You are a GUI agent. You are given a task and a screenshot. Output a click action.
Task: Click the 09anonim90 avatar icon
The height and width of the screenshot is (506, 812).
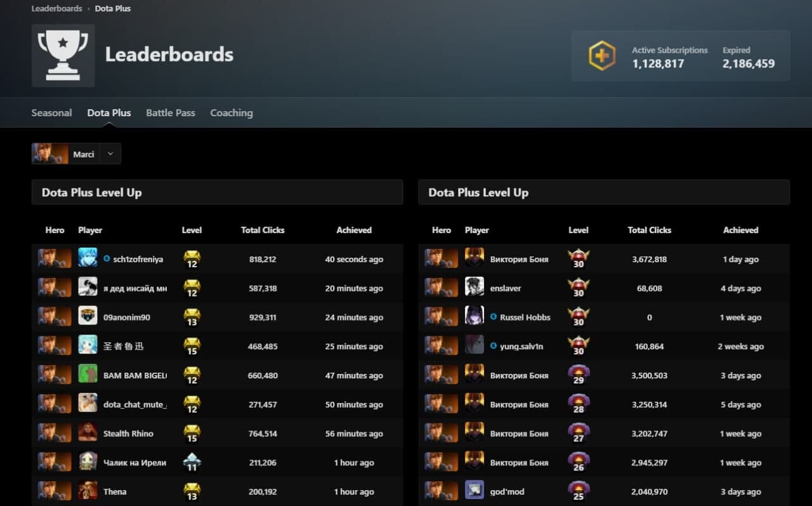pyautogui.click(x=88, y=317)
